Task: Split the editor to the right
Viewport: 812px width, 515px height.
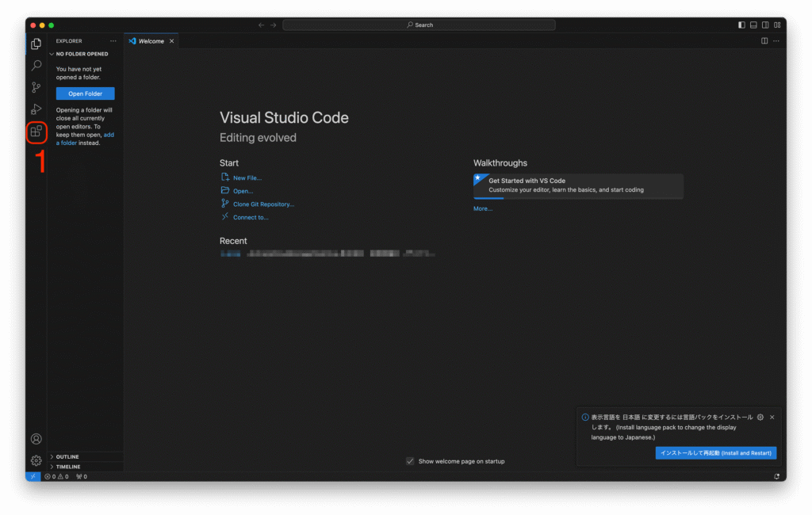Action: [764, 41]
